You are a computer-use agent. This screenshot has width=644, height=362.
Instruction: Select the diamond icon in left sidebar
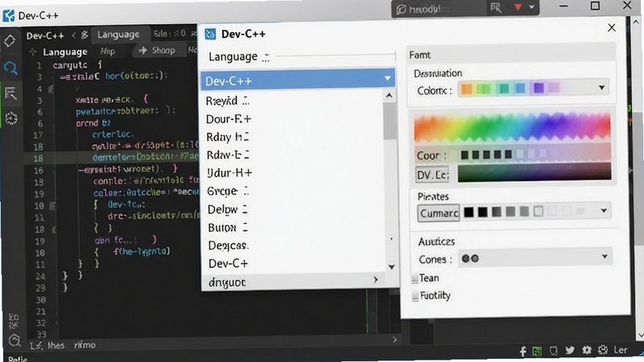pyautogui.click(x=10, y=41)
